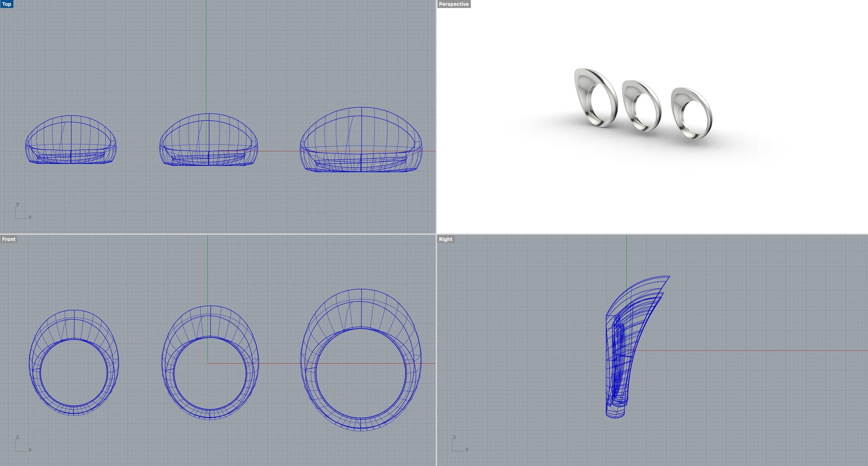Screen dimensions: 868x466
Task: Click the Front viewport label
Action: tap(9, 239)
